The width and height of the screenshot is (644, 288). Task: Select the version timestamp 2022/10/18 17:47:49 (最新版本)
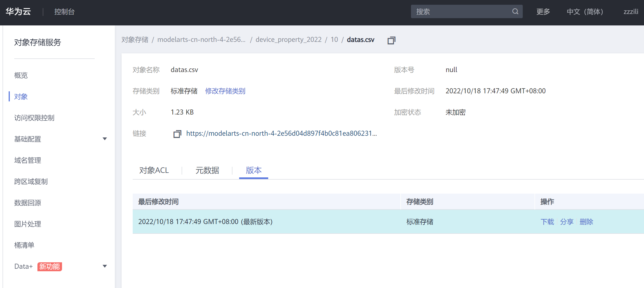205,222
